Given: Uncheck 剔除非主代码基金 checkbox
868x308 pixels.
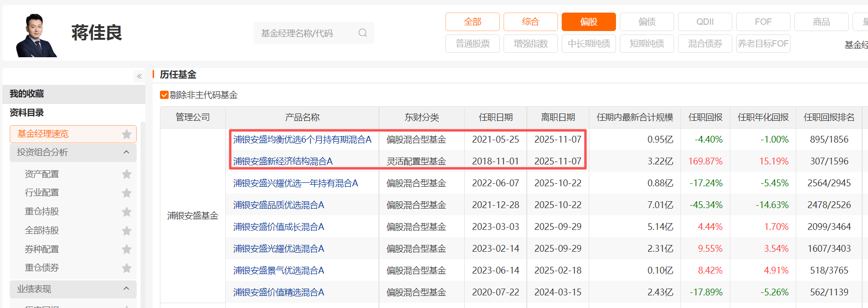Looking at the screenshot, I should click(164, 95).
